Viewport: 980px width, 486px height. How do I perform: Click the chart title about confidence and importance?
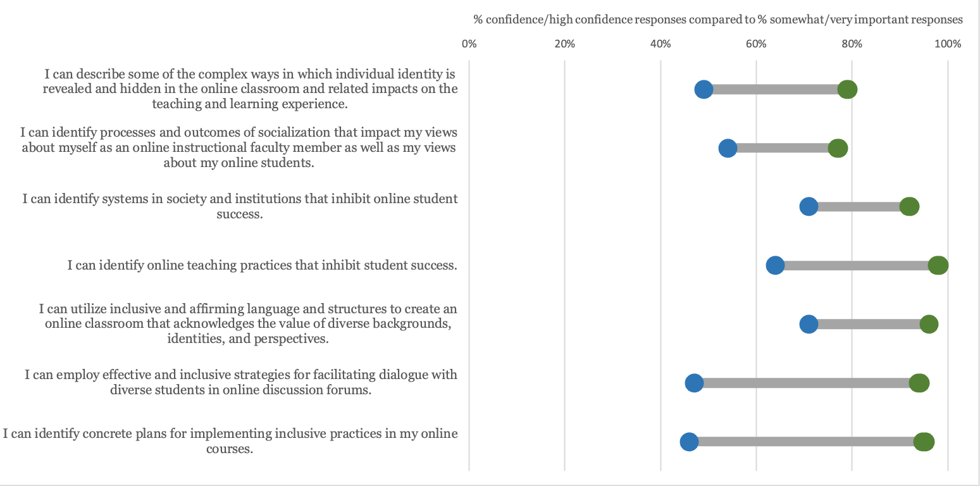(x=718, y=20)
